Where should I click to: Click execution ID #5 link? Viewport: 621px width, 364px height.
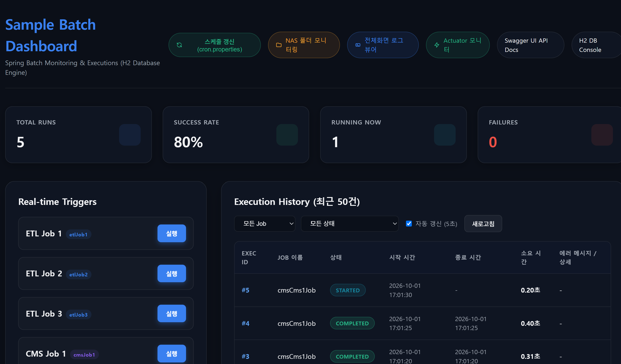click(245, 290)
